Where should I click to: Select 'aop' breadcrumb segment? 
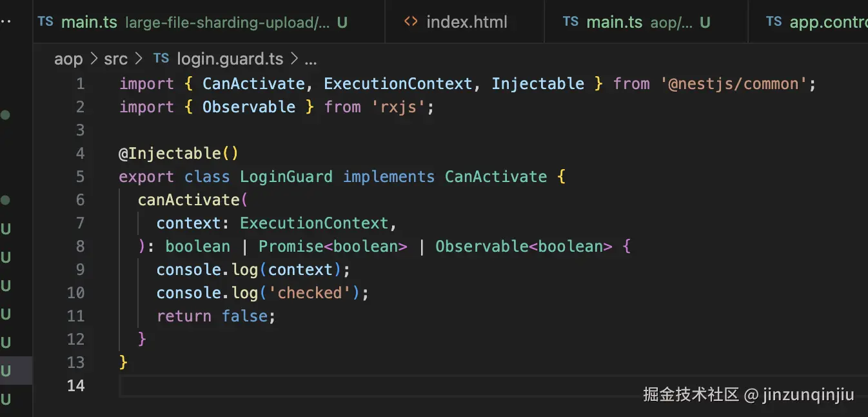(68, 59)
